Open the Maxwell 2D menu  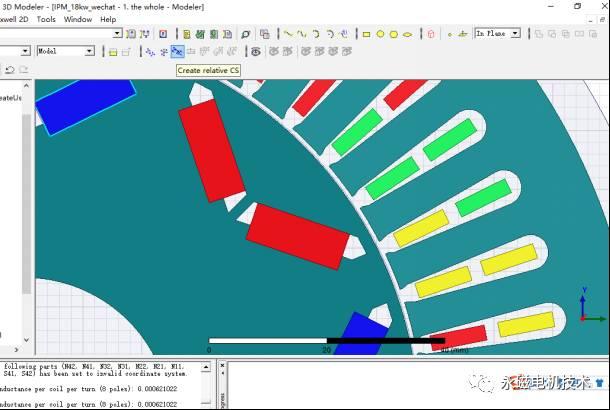coord(14,19)
